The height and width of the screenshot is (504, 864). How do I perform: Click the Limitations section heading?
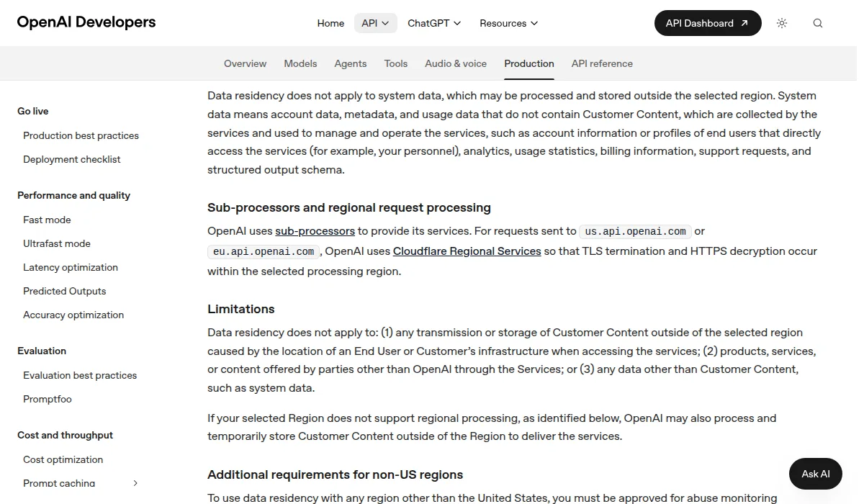241,309
